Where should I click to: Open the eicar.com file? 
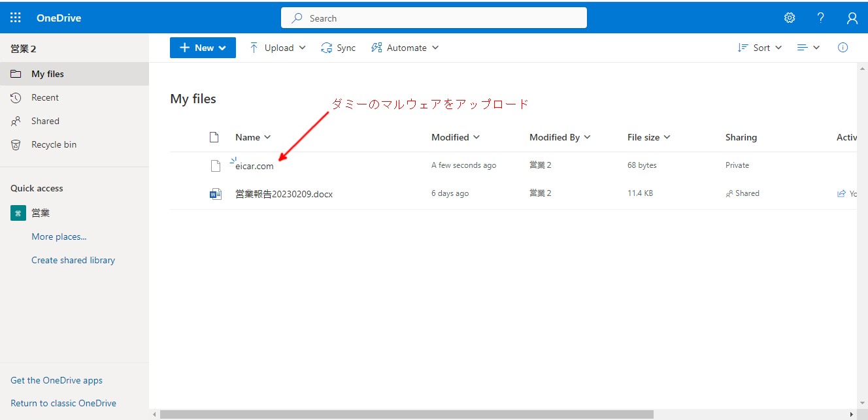tap(255, 166)
